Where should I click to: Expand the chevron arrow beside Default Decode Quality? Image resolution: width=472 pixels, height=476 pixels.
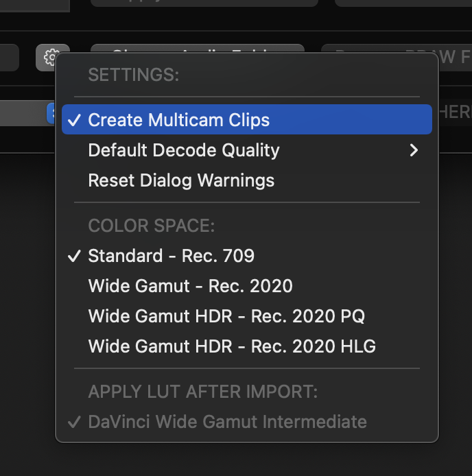(x=413, y=150)
